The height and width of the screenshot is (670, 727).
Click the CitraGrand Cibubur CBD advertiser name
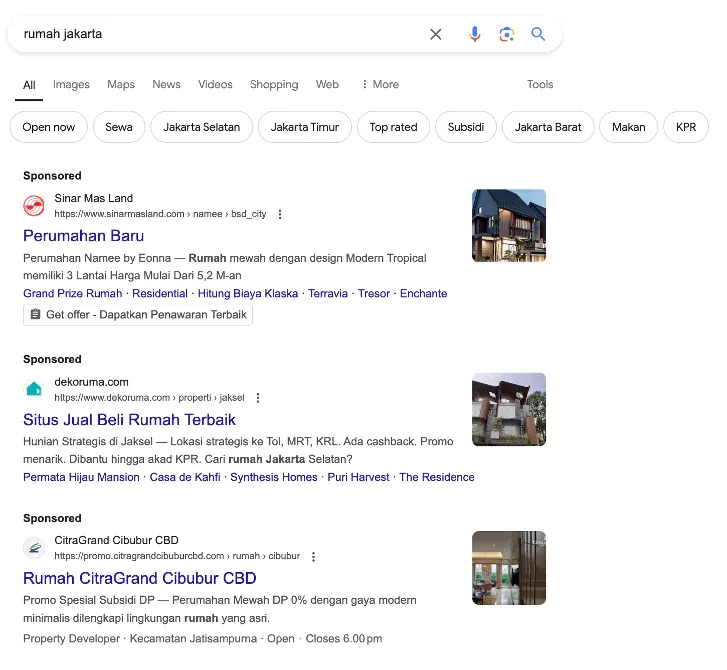click(x=116, y=540)
